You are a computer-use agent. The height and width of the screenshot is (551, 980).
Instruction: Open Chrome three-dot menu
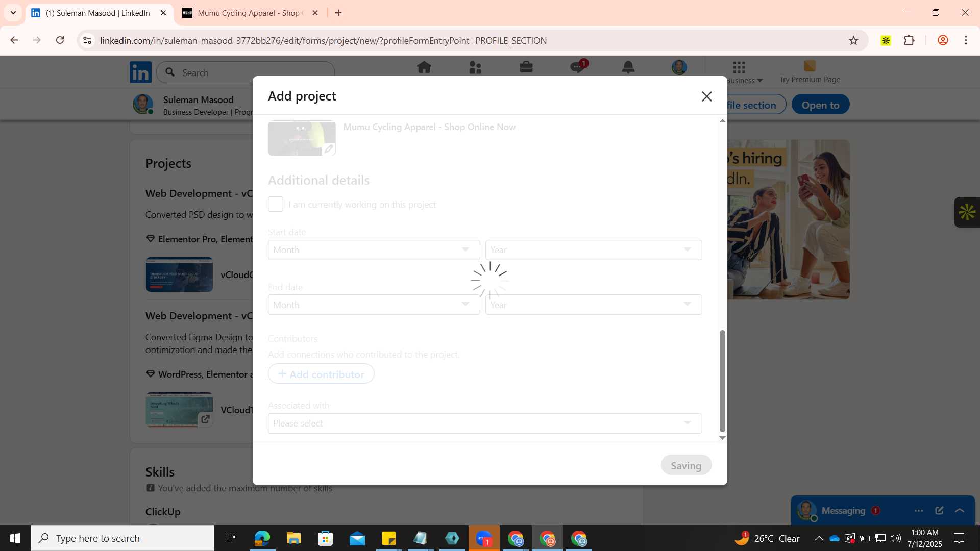[x=966, y=40]
